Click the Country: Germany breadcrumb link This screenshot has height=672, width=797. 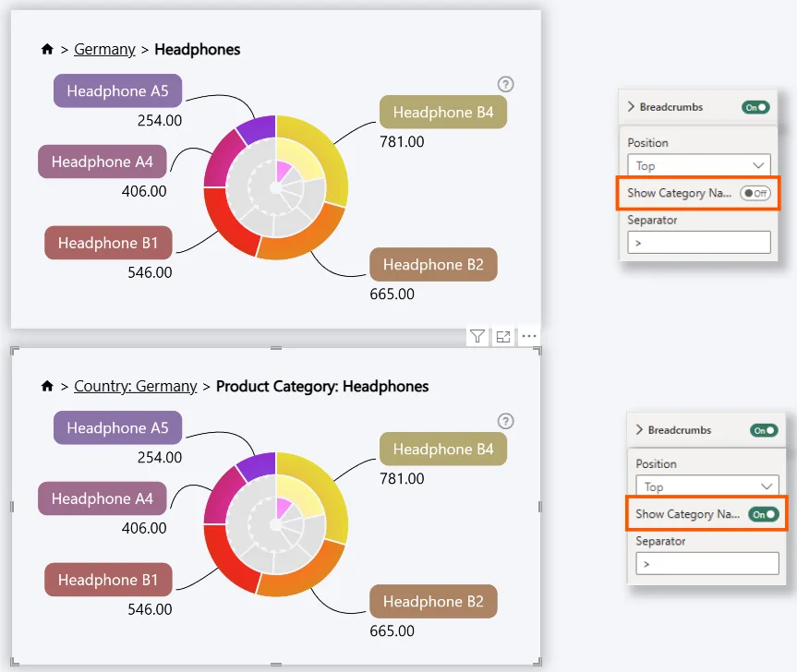coord(136,387)
